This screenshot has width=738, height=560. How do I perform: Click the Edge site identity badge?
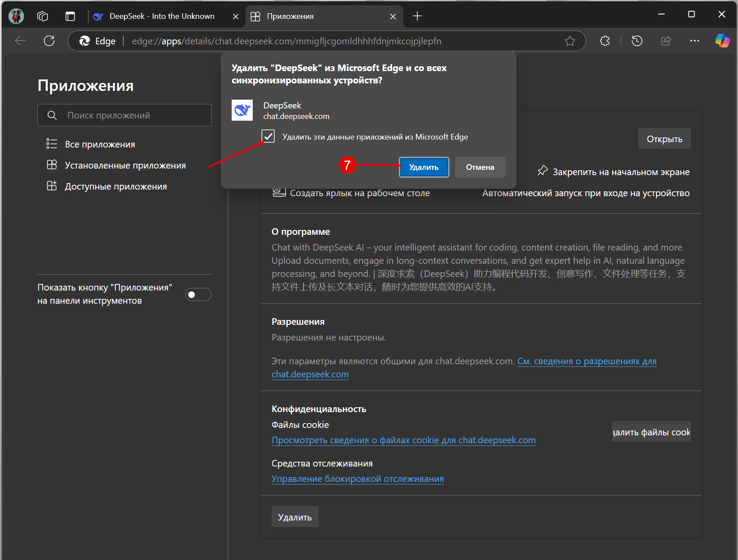tap(97, 41)
